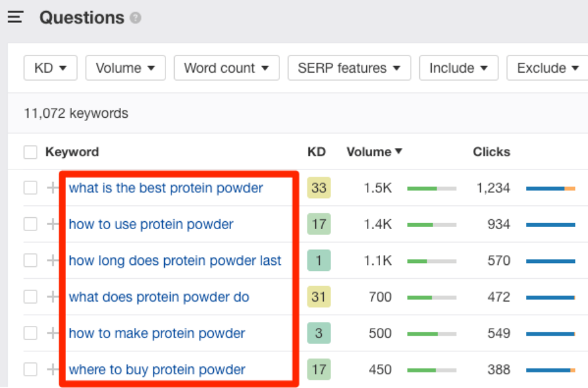This screenshot has height=388, width=588.
Task: Click plus icon beside 'what does protein powder do'
Action: (x=53, y=297)
